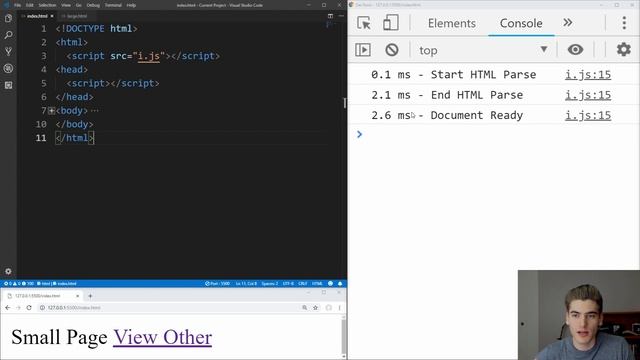
Task: Go forward in the Chrome browser
Action: coord(18,308)
